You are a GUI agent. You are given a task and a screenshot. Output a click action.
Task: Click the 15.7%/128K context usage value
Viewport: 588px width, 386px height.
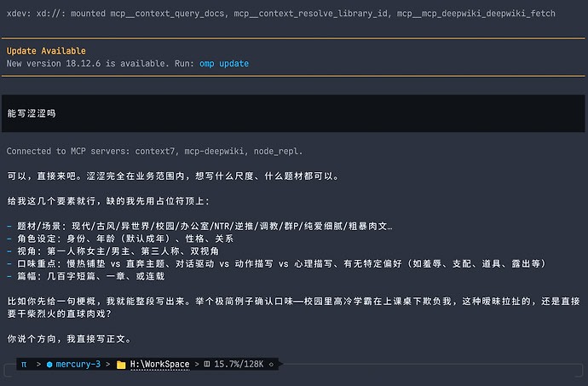click(x=239, y=364)
